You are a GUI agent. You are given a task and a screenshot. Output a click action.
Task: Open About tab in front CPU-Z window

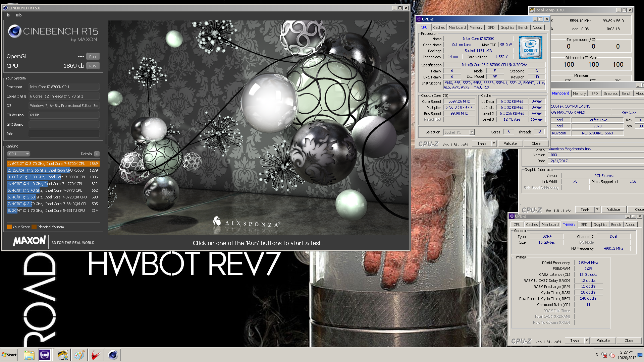537,27
